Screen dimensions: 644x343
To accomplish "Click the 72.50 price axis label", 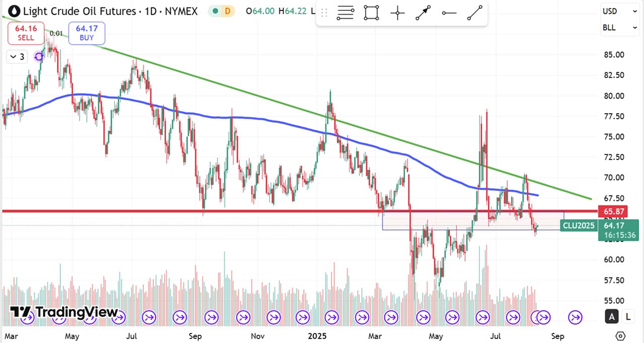I will (x=614, y=157).
